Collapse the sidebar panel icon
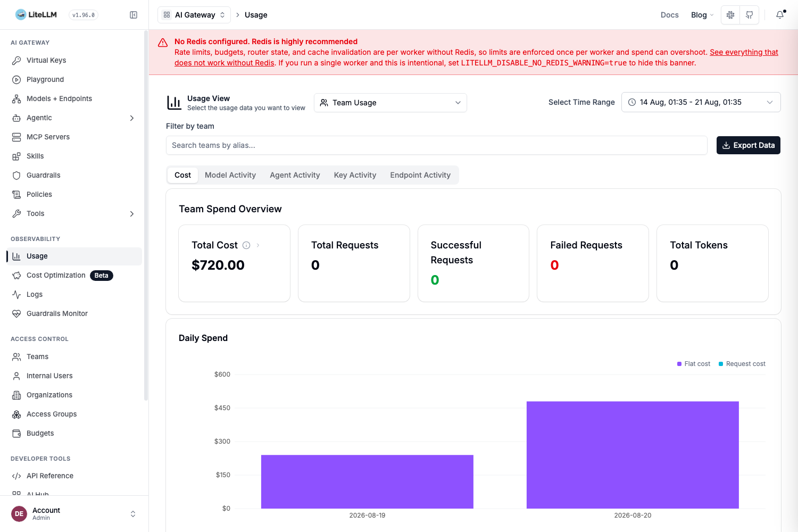The height and width of the screenshot is (532, 798). [x=134, y=15]
